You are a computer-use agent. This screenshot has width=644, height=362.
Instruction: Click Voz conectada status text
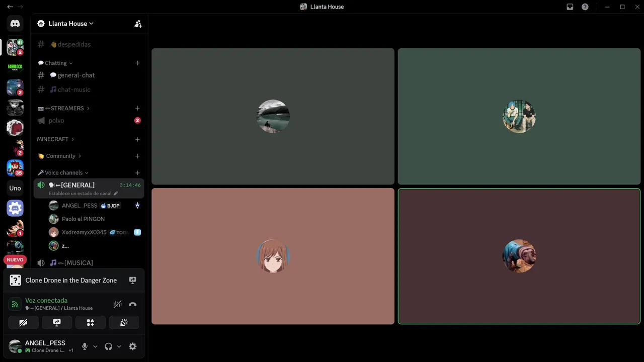(x=46, y=300)
